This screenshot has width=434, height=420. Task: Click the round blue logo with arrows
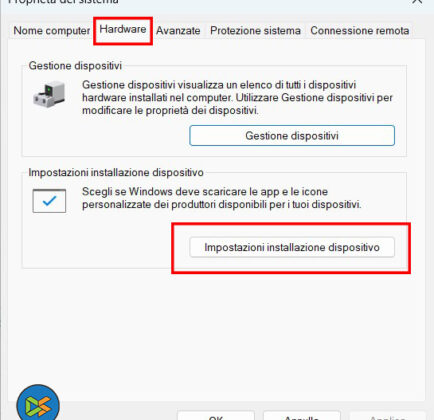pos(38,403)
